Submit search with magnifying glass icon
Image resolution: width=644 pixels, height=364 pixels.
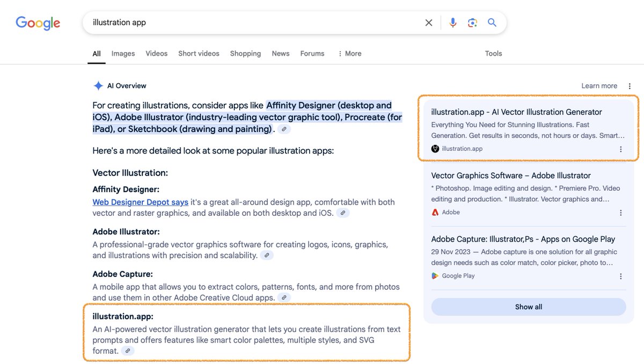tap(492, 23)
